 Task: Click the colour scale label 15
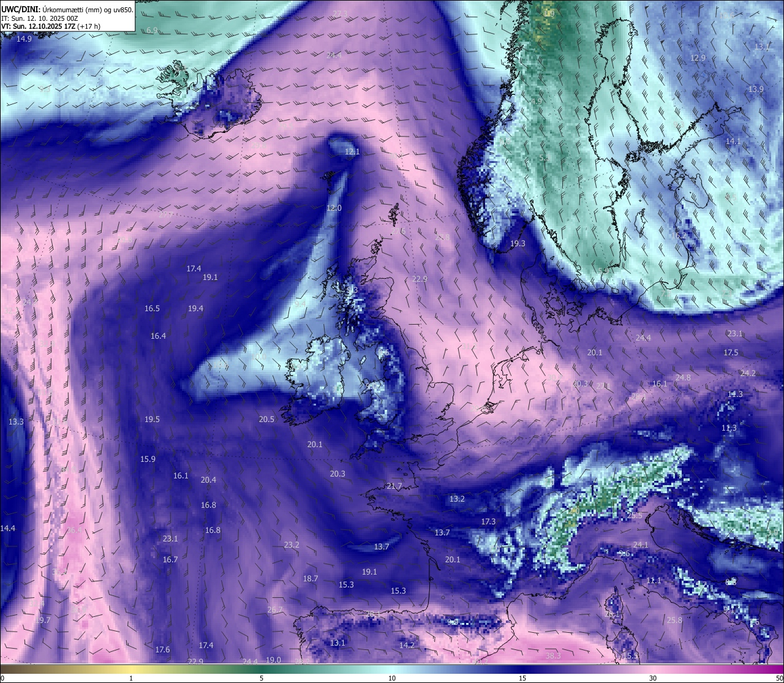coord(522,678)
